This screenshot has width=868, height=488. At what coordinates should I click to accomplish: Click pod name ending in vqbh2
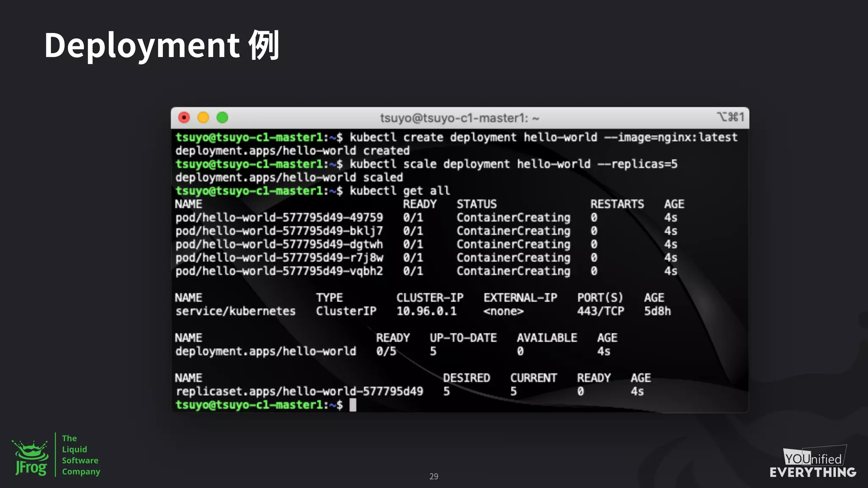coord(279,271)
